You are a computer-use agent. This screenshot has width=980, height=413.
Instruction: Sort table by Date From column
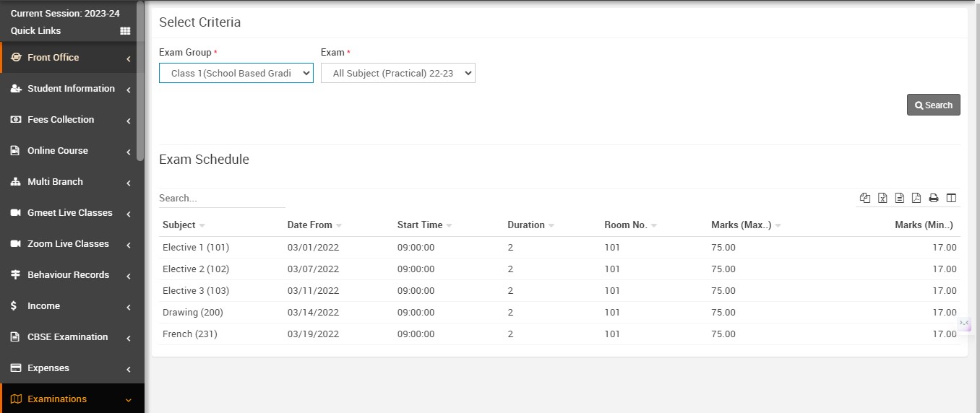pos(309,225)
